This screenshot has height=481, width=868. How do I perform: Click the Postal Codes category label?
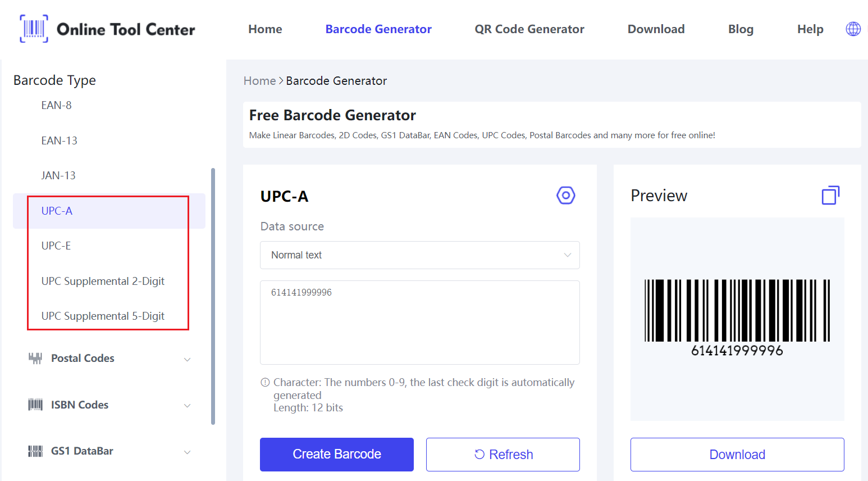point(83,358)
